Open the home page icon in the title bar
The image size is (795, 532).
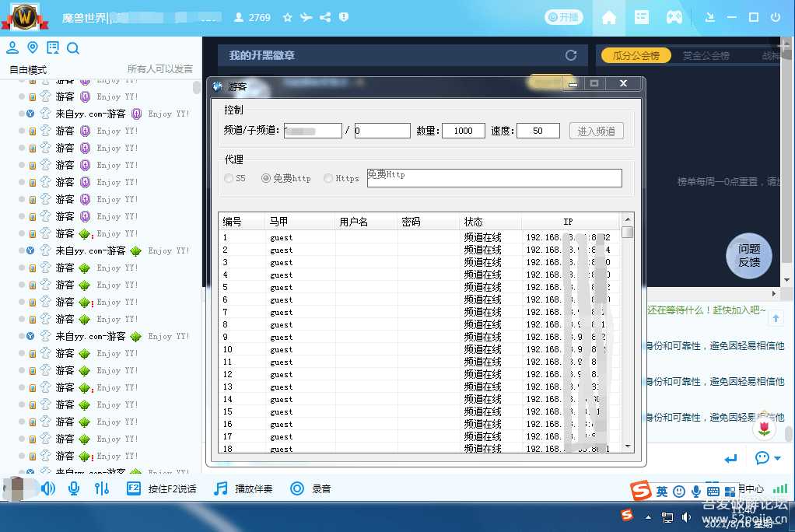click(x=610, y=16)
